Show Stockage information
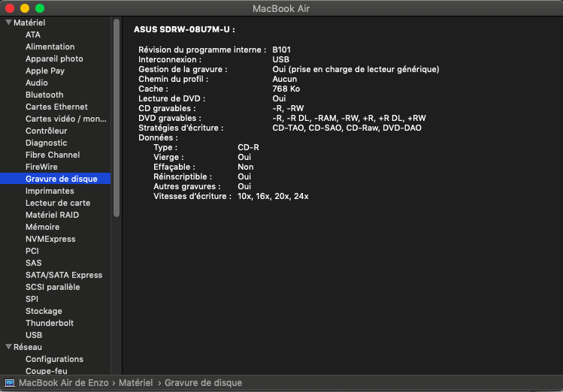This screenshot has width=563, height=392. click(44, 311)
